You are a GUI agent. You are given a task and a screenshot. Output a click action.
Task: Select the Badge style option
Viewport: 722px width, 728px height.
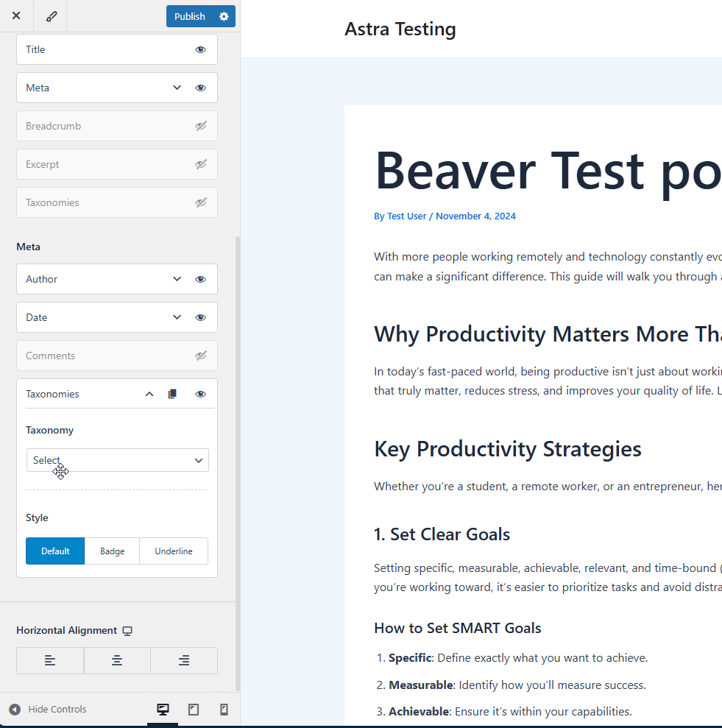tap(112, 551)
